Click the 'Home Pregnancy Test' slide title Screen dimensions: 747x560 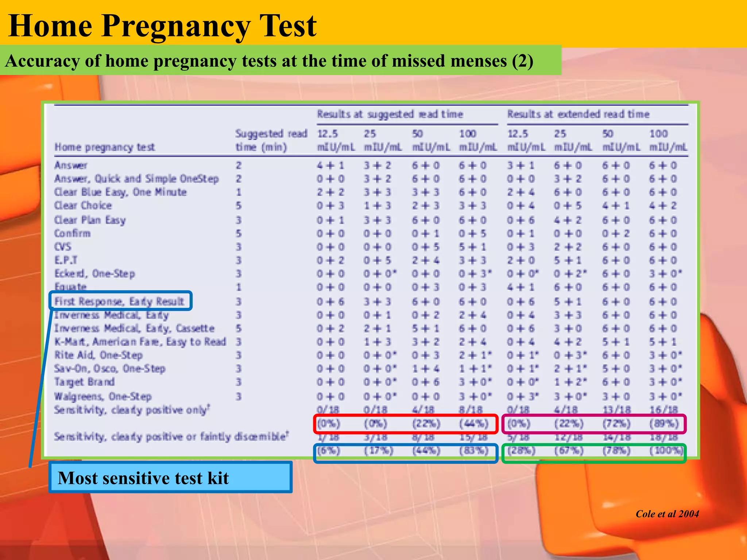[162, 26]
